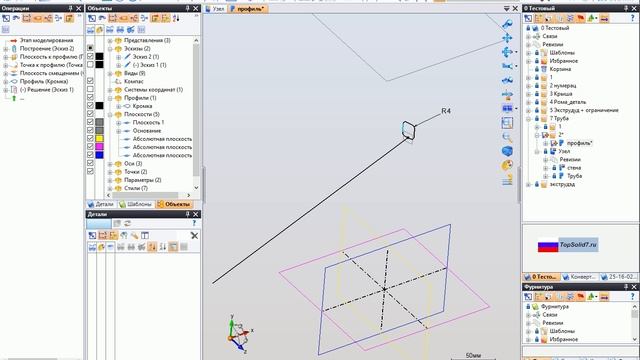The height and width of the screenshot is (360, 640).
Task: Click the R4 radius dimension label in viewport
Action: click(446, 111)
